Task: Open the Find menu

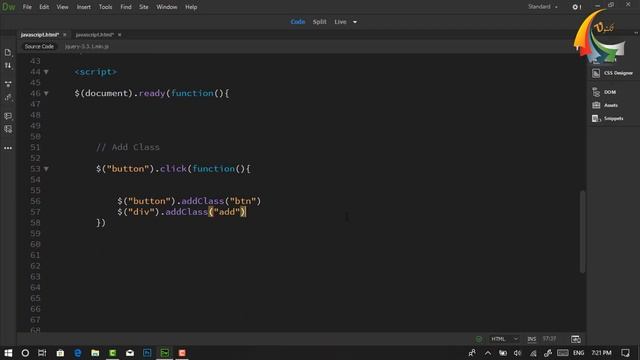Action: coord(126,7)
